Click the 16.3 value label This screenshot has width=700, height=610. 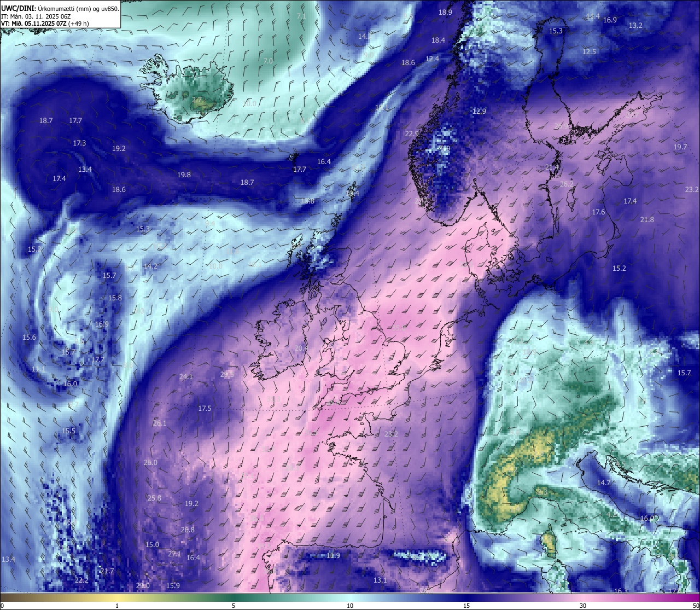(x=621, y=591)
